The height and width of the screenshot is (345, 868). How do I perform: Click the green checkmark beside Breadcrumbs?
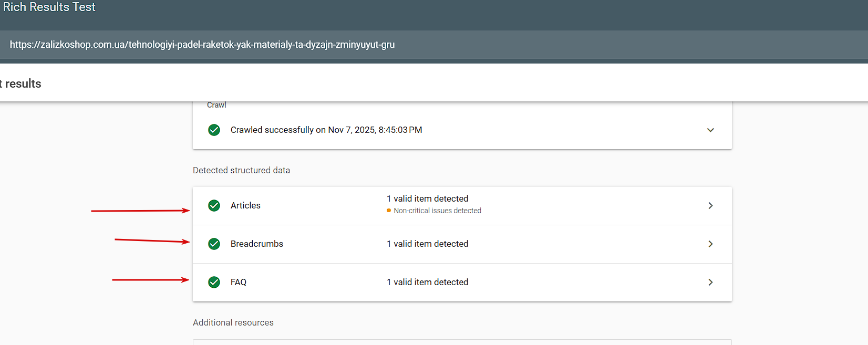214,244
